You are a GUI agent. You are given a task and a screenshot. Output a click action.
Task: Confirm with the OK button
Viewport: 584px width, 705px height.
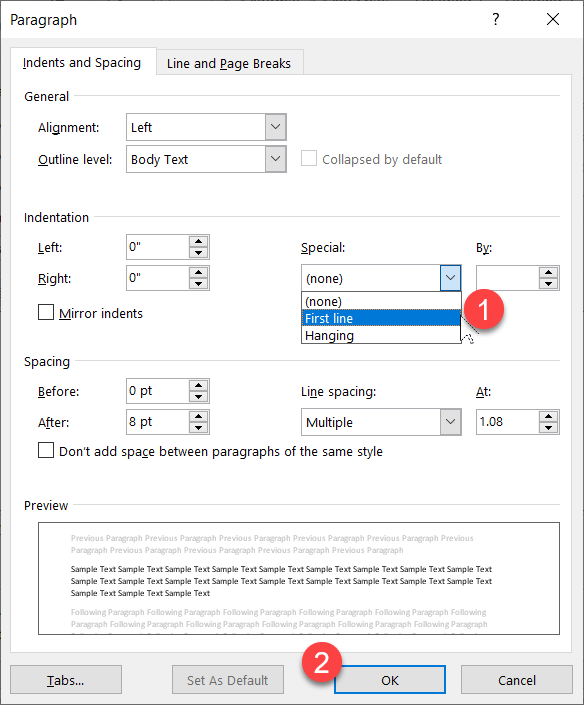point(390,680)
